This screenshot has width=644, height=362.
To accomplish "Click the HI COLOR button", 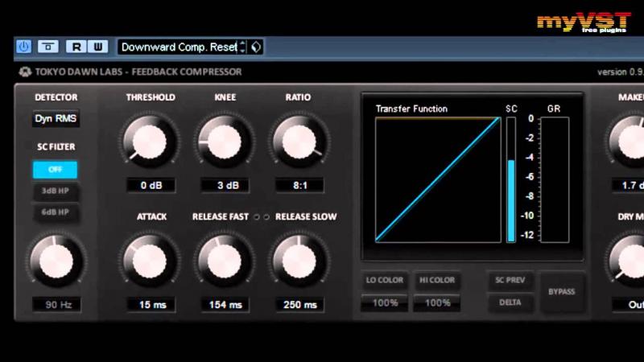I will [437, 280].
